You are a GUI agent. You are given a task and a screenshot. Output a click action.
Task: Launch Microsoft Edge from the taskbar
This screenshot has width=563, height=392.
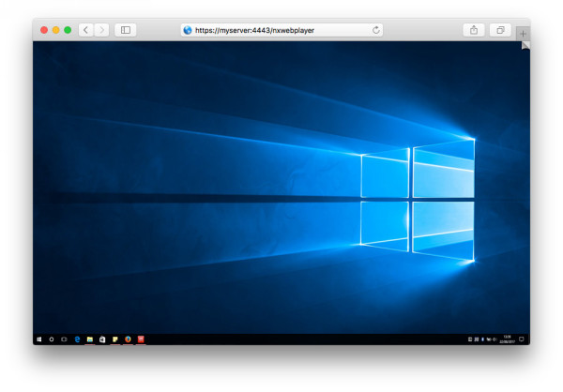coord(77,339)
